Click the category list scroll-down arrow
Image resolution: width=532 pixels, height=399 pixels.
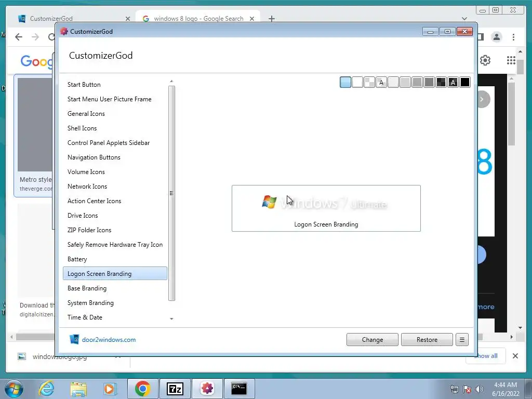pyautogui.click(x=171, y=318)
